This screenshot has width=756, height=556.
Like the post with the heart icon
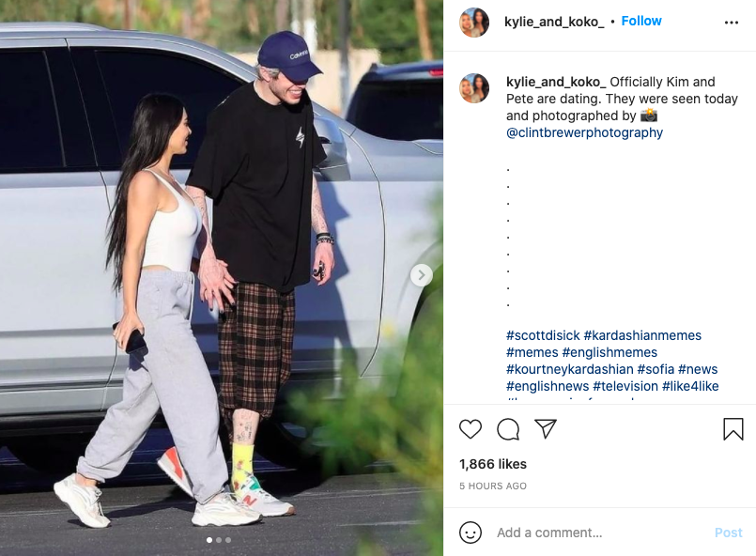[471, 429]
